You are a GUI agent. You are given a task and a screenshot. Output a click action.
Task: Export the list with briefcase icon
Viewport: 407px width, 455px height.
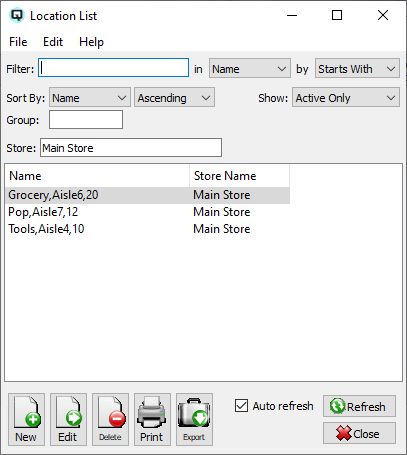tap(194, 419)
